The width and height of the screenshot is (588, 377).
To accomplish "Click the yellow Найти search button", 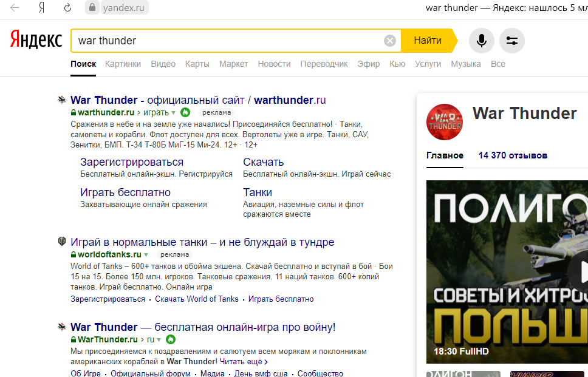I will (x=428, y=41).
